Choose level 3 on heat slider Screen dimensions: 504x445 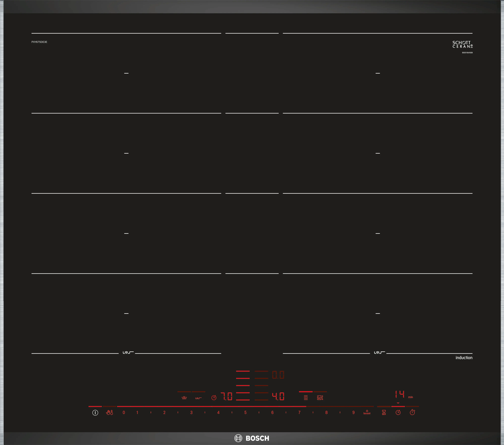click(x=191, y=412)
